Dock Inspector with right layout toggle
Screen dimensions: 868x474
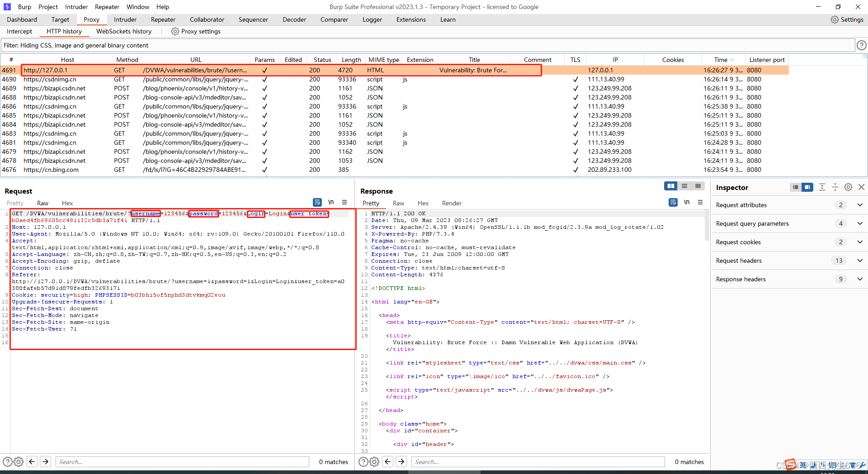[x=807, y=187]
